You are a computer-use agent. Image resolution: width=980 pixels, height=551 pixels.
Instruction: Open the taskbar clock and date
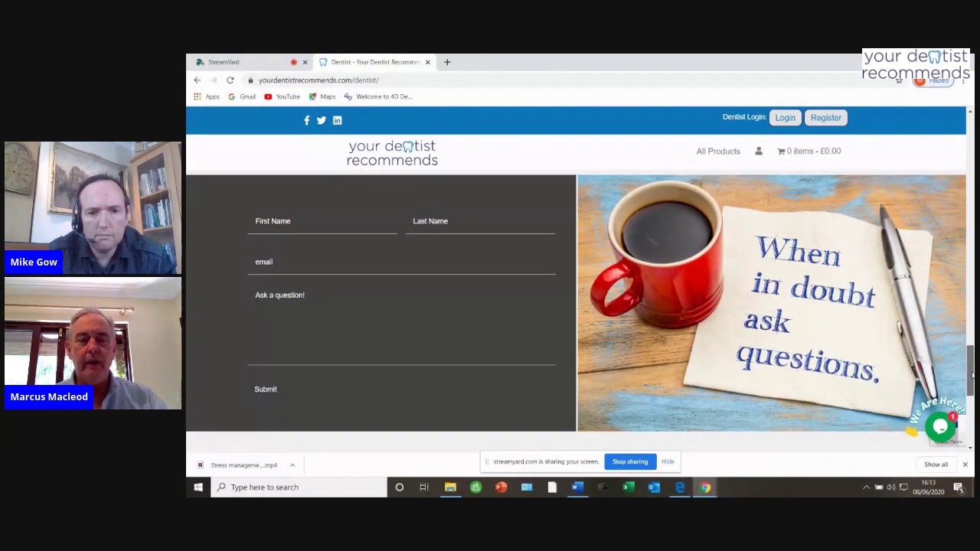tap(929, 487)
